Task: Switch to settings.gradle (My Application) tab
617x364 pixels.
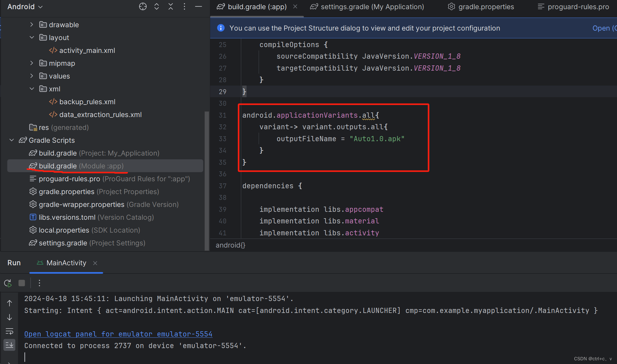Action: tap(367, 7)
